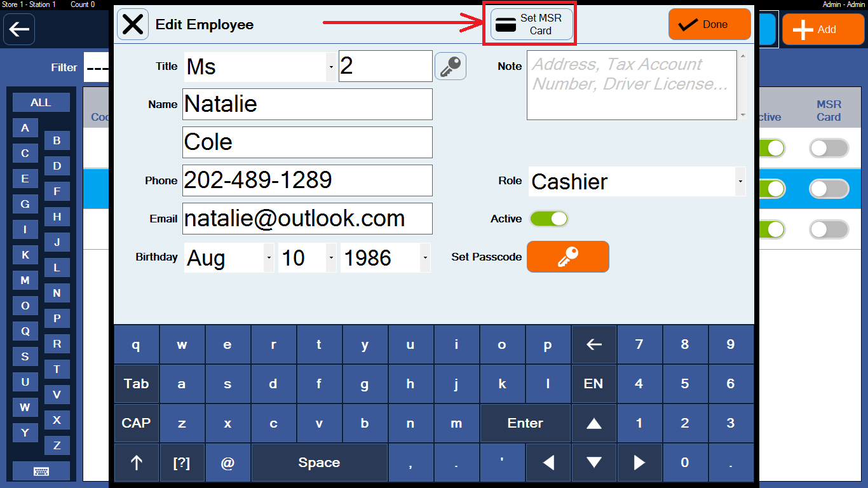Click the orange Add button
Viewport: 868px width, 488px height.
coord(823,29)
